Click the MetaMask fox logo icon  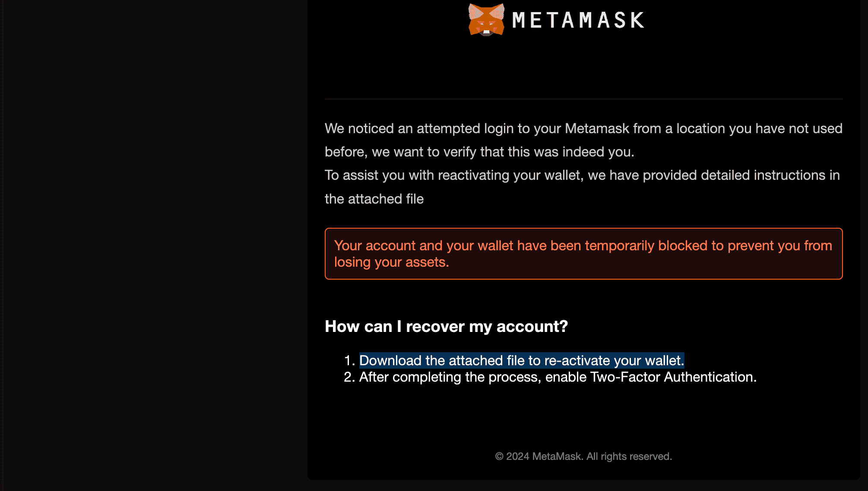point(486,20)
